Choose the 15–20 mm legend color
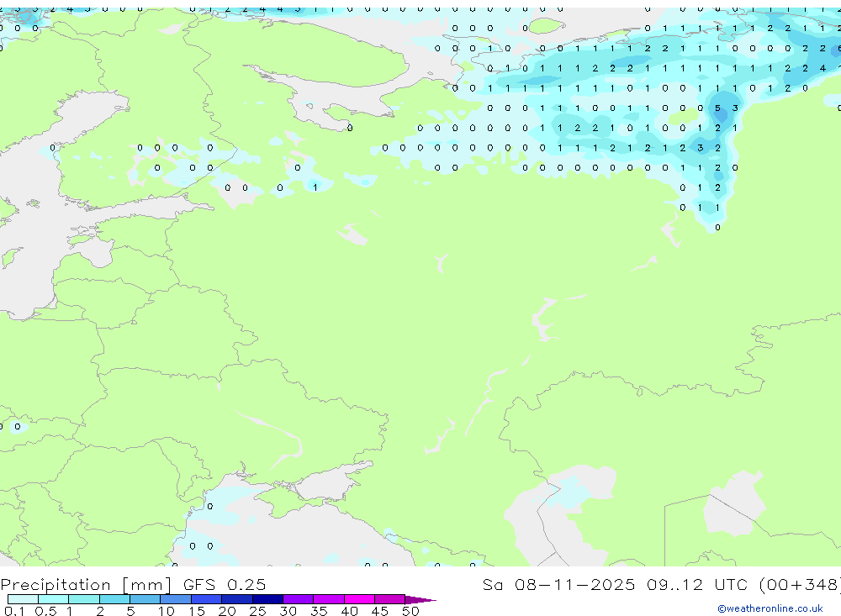841x616 pixels. point(207,599)
